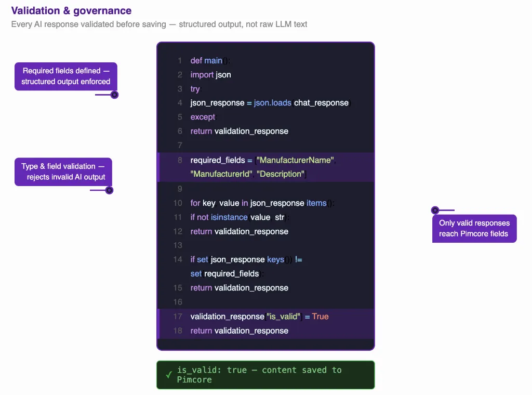
Task: Click the True value on line 17
Action: coord(320,317)
